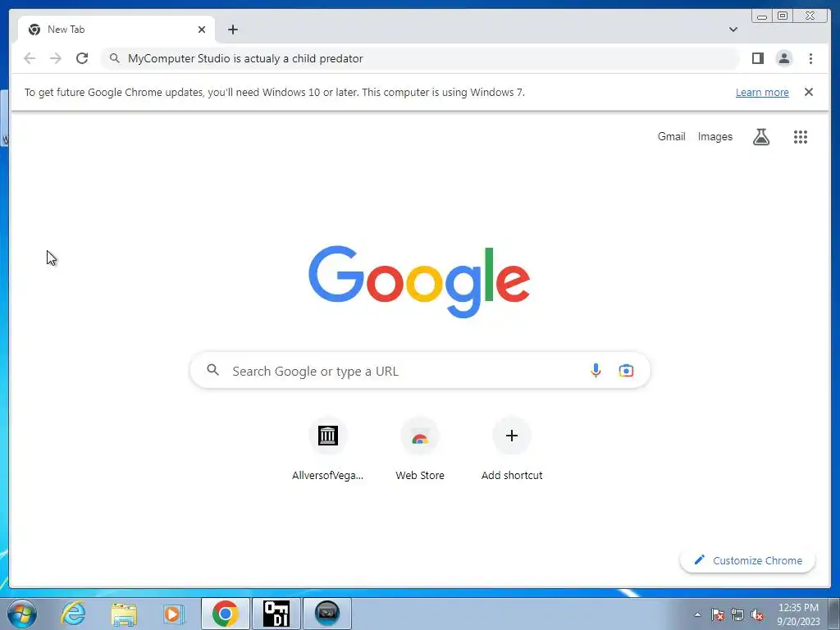Click Customize Chrome button
The image size is (840, 630).
coord(747,560)
